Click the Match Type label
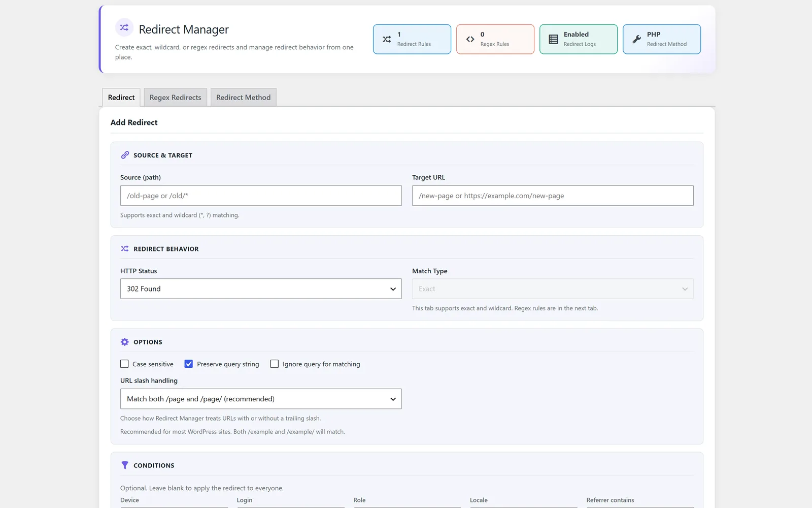Screen dimensions: 812x508 coord(430,271)
